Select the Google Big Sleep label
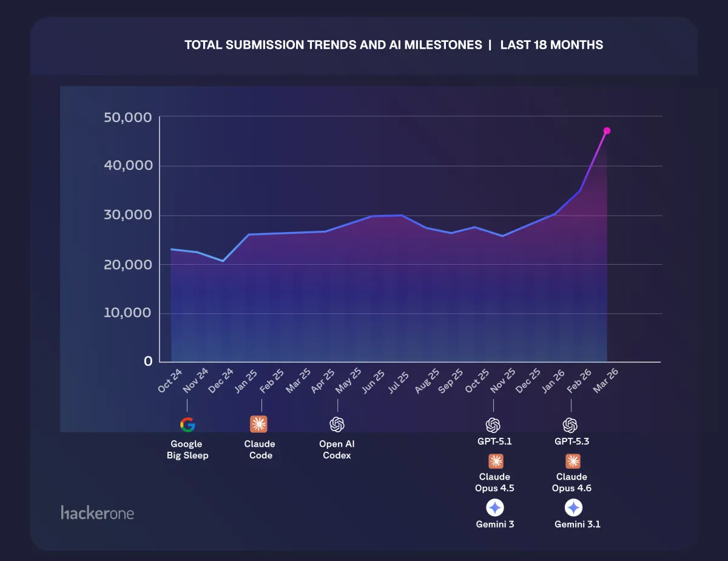 (187, 449)
